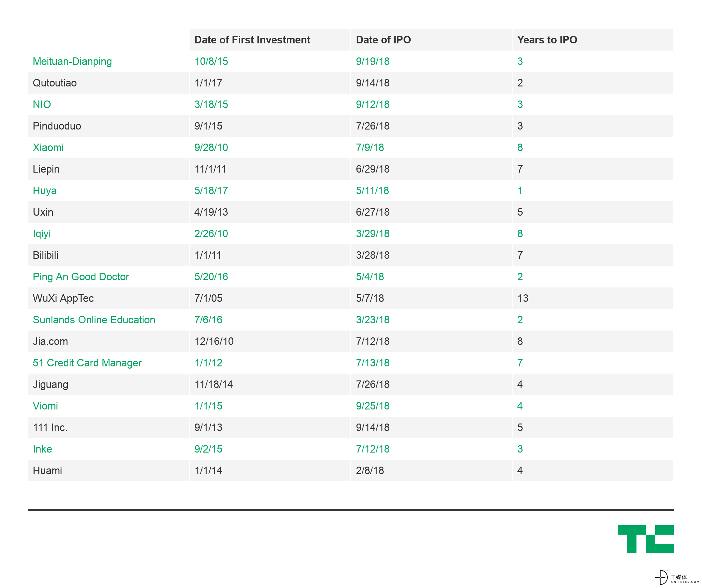The height and width of the screenshot is (588, 702).
Task: Select first investment date '4/19/13'
Action: pos(211,212)
